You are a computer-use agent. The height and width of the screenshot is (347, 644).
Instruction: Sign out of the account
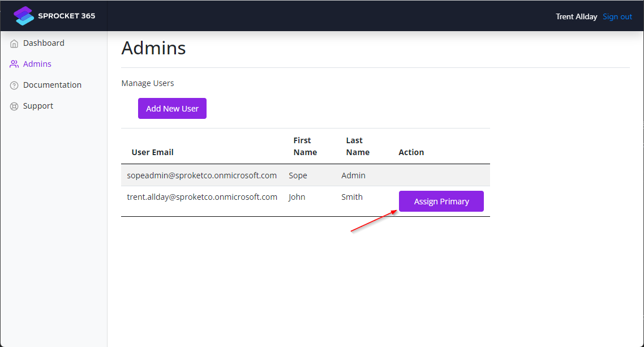pos(617,16)
